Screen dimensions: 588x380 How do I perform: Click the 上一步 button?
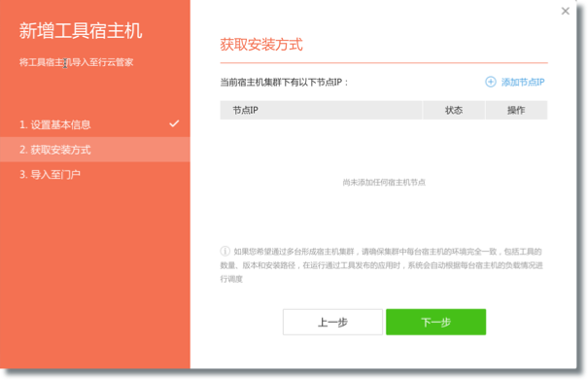click(332, 322)
